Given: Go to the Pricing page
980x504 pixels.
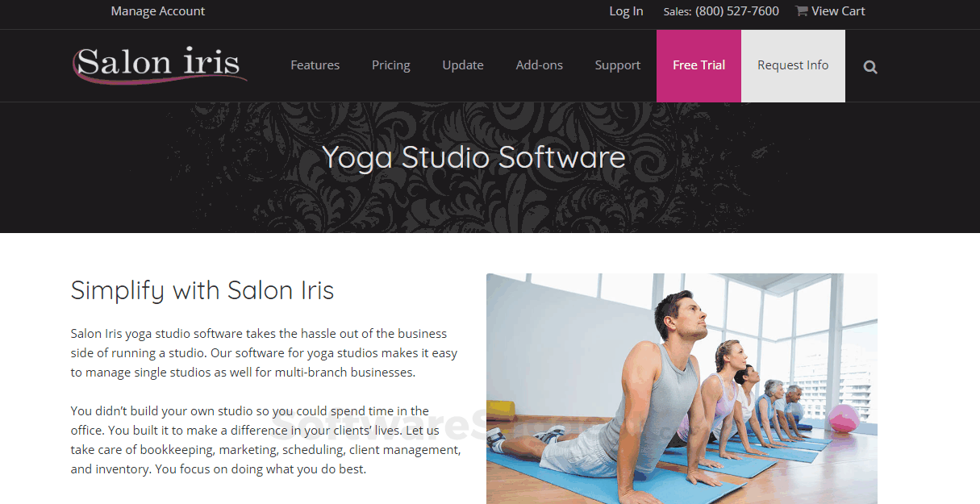Looking at the screenshot, I should pyautogui.click(x=391, y=65).
